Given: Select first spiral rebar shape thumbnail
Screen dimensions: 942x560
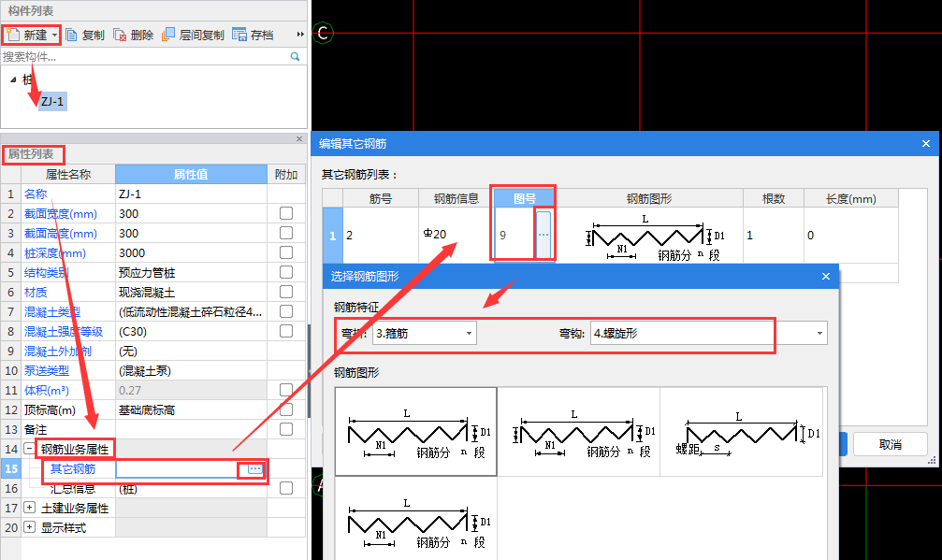Looking at the screenshot, I should pos(415,432).
